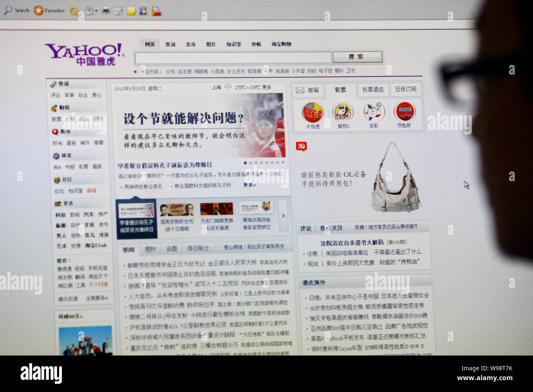The width and height of the screenshot is (533, 392).
Task: Click the printer icon in toolbar
Action: pos(106,11)
